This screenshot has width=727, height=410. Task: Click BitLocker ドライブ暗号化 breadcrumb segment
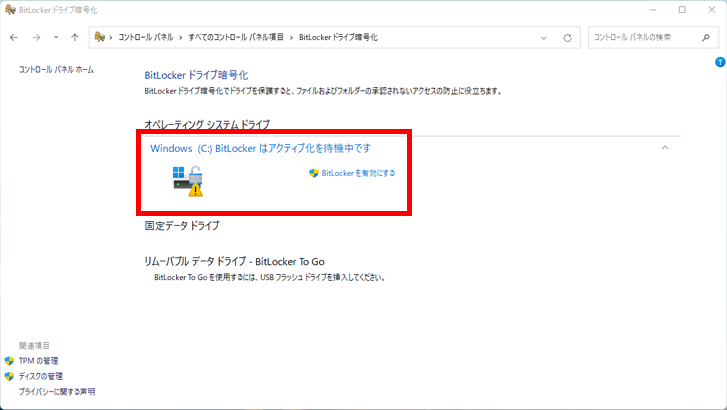(x=338, y=37)
